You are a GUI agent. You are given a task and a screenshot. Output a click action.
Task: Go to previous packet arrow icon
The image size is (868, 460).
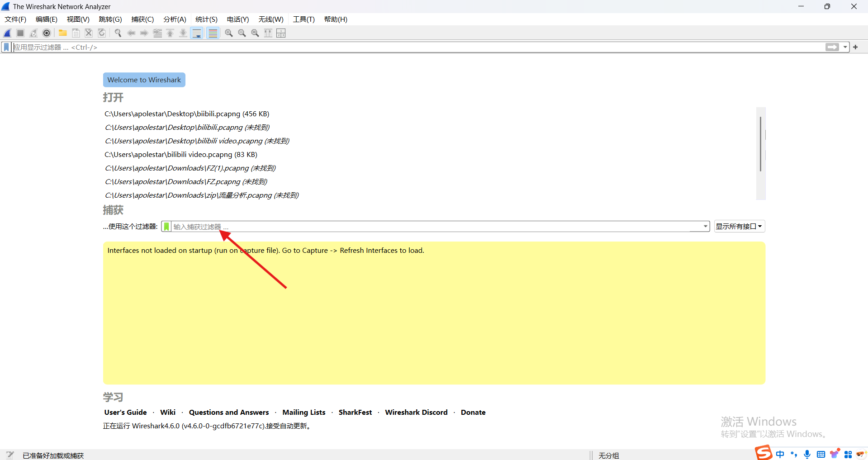[x=131, y=33]
